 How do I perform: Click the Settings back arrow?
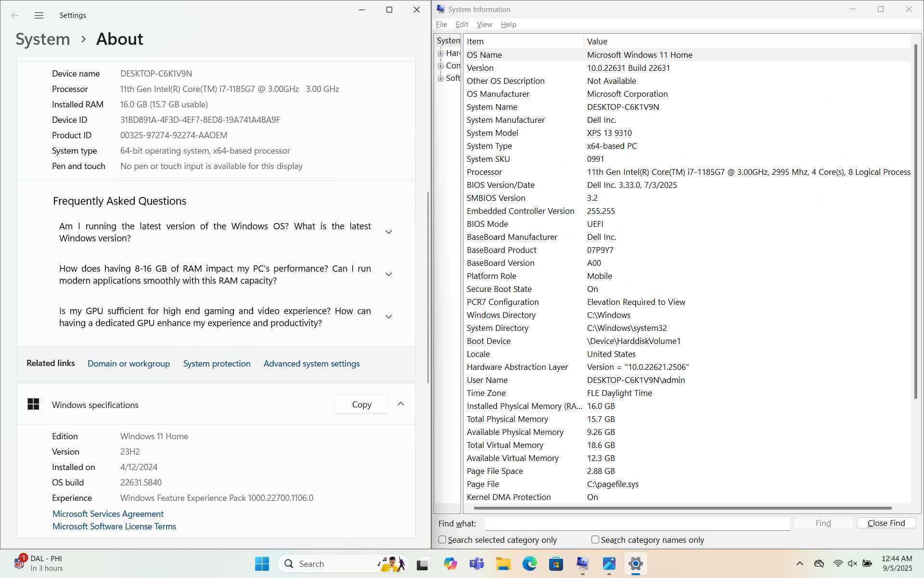click(15, 15)
